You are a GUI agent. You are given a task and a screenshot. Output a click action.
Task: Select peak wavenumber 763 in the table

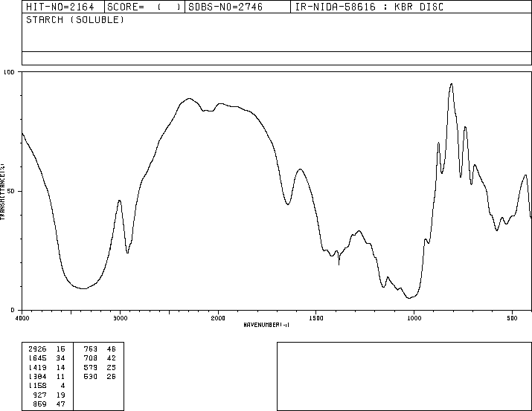pyautogui.click(x=91, y=349)
